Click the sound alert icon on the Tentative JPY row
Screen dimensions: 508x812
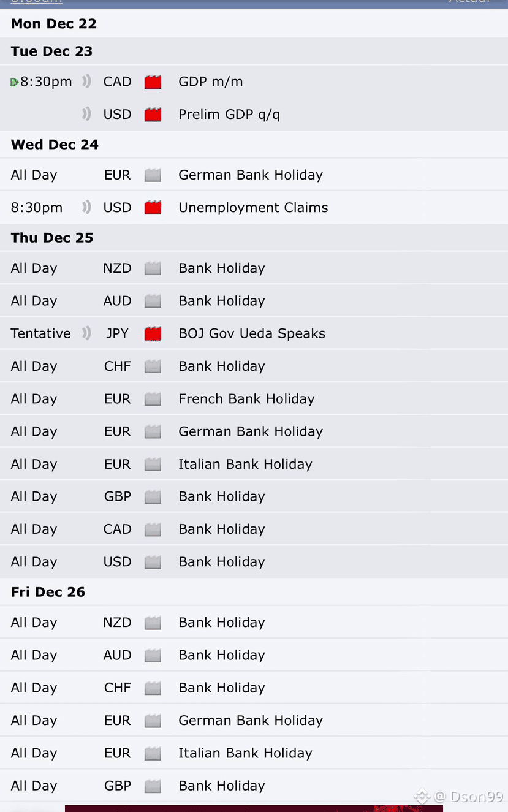pos(86,333)
